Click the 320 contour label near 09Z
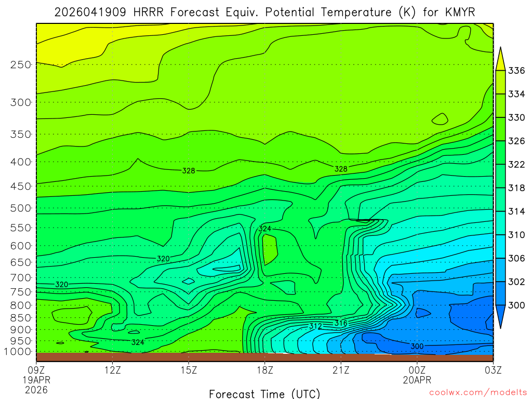Image resolution: width=532 pixels, height=399 pixels. 62,284
